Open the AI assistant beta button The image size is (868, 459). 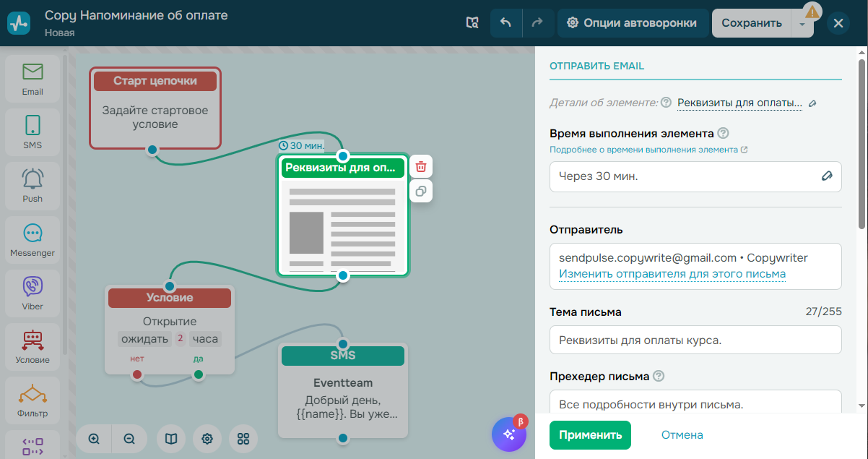click(508, 434)
